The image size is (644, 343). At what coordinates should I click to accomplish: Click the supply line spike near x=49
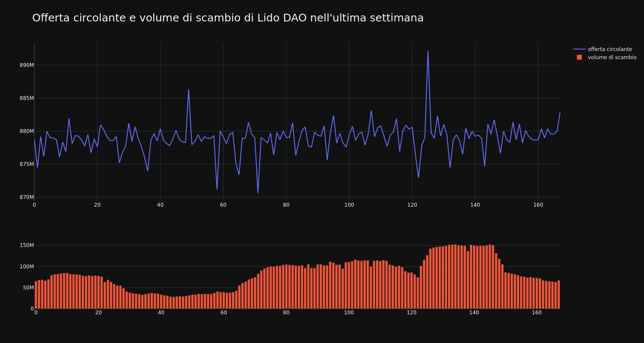click(x=188, y=90)
